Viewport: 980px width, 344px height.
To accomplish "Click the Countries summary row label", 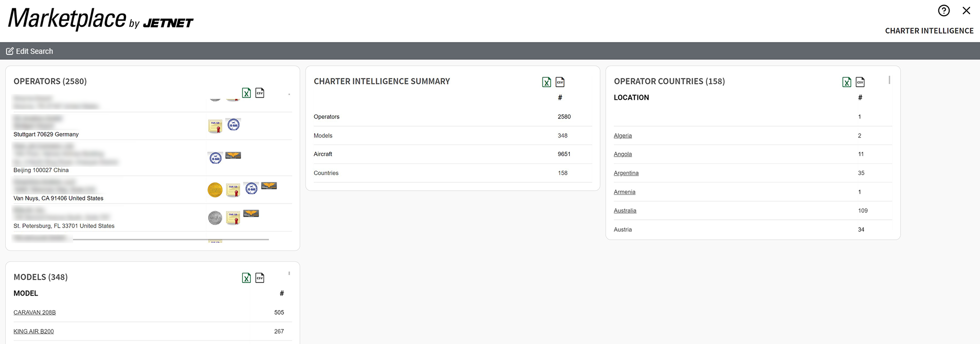I will 326,173.
